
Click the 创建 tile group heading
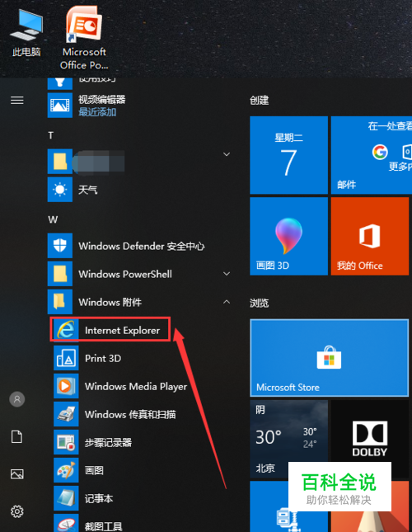[x=260, y=101]
